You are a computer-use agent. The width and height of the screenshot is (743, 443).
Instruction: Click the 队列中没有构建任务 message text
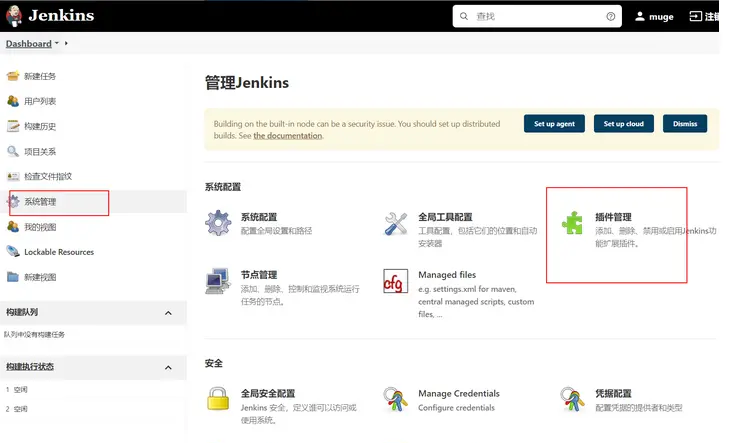[x=34, y=335]
